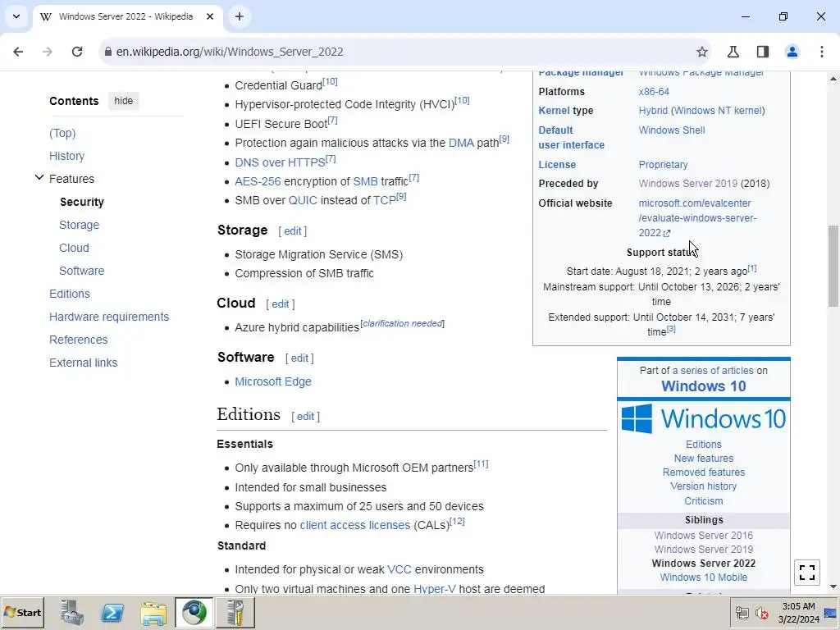Image resolution: width=840 pixels, height=630 pixels.
Task: Jump to References in contents
Action: pos(78,340)
